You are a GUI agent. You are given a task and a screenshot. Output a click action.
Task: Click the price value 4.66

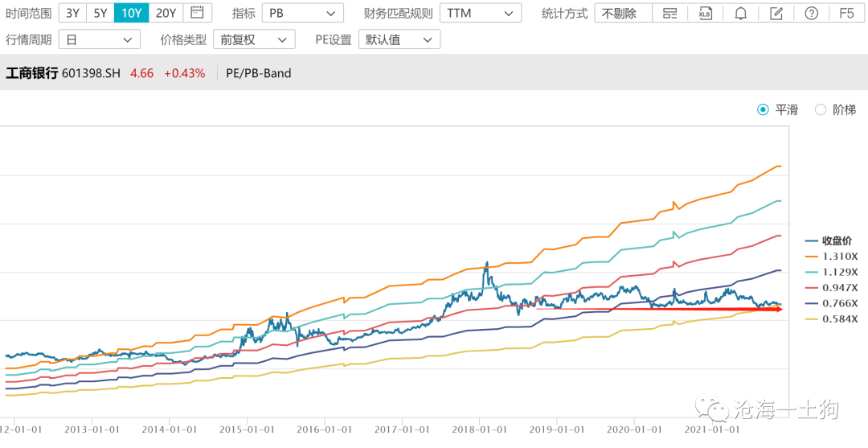click(x=141, y=73)
